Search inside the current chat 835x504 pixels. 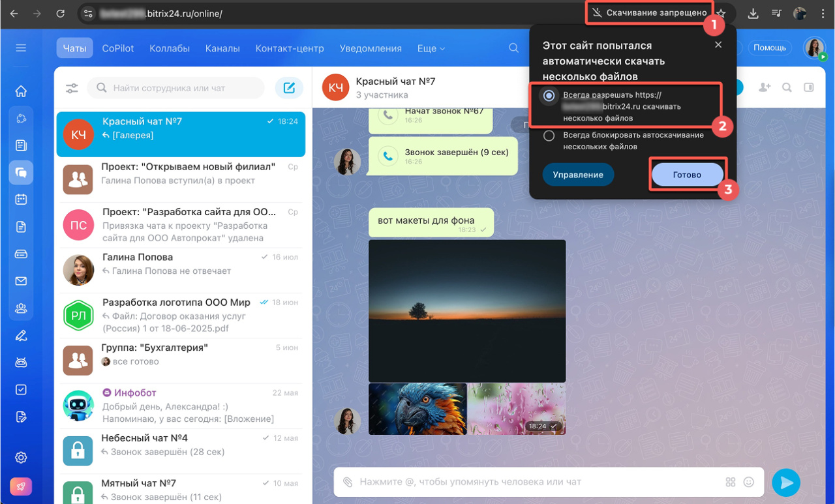coord(787,87)
